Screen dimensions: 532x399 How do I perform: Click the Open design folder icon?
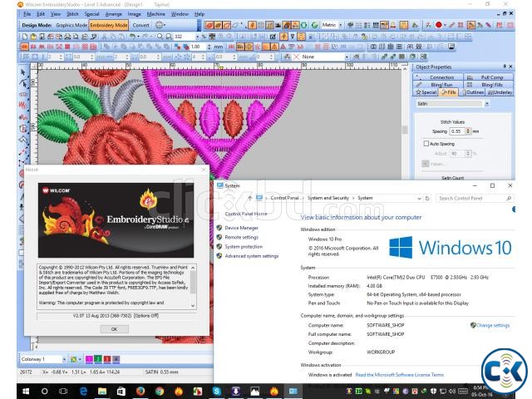pyautogui.click(x=33, y=37)
